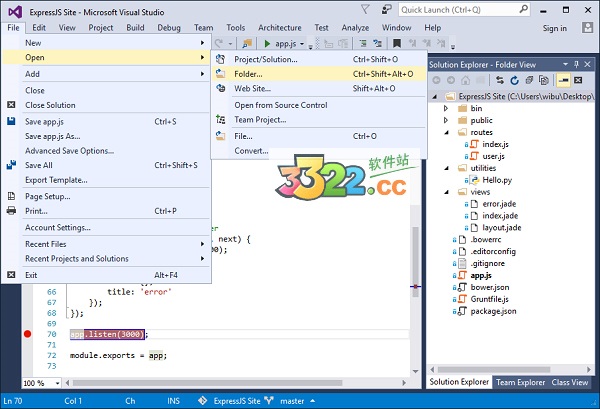Screen dimensions: 600x409
Task: Click the Refresh icon in Solution Explorer
Action: pos(514,80)
